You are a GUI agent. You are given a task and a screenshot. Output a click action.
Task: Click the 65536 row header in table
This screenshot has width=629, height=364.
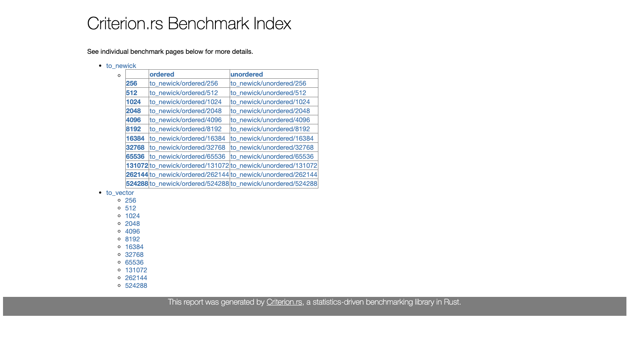135,157
